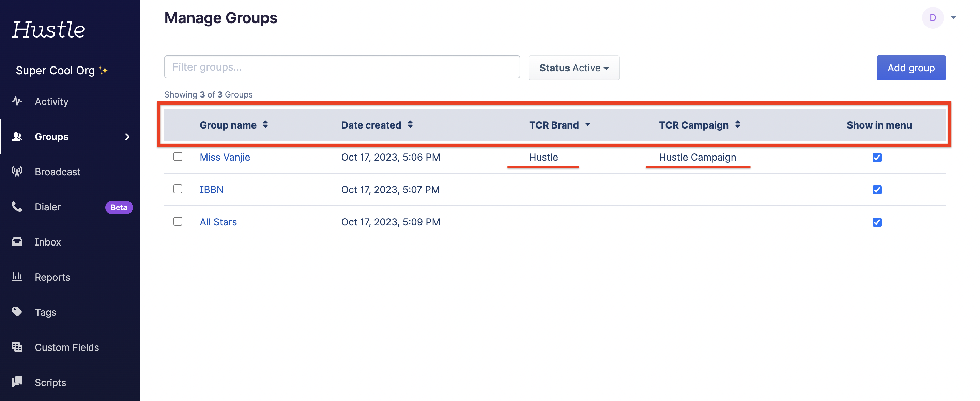Image resolution: width=980 pixels, height=401 pixels.
Task: Sort by the TCR Brand column arrow
Action: click(588, 124)
